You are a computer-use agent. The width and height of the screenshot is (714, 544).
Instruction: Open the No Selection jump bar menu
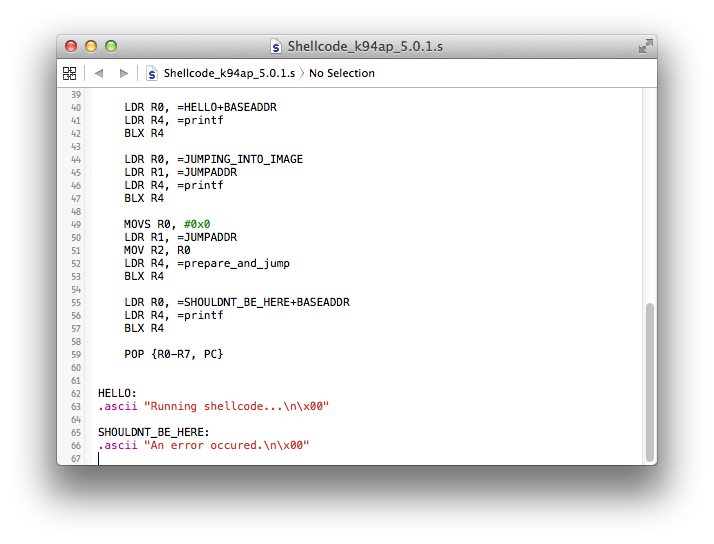(342, 73)
